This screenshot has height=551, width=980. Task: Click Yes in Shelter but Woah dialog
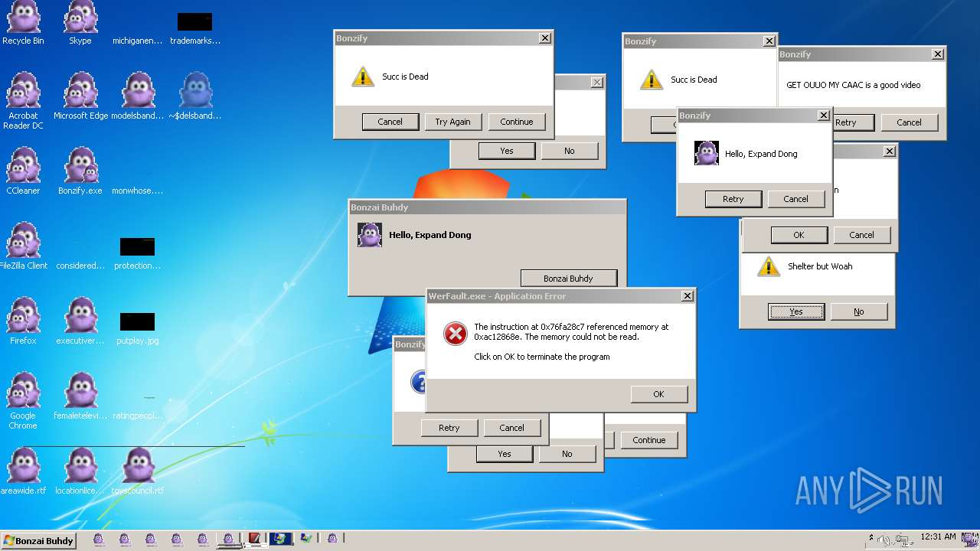796,311
